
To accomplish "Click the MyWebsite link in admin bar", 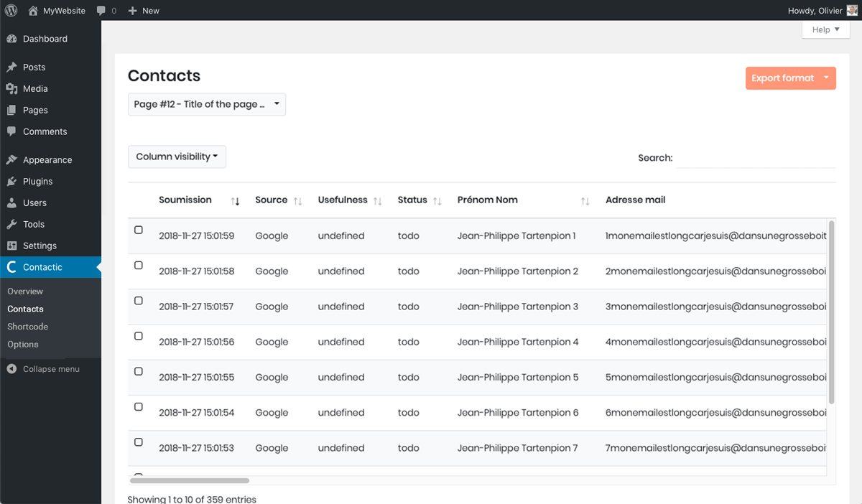I will pyautogui.click(x=63, y=11).
